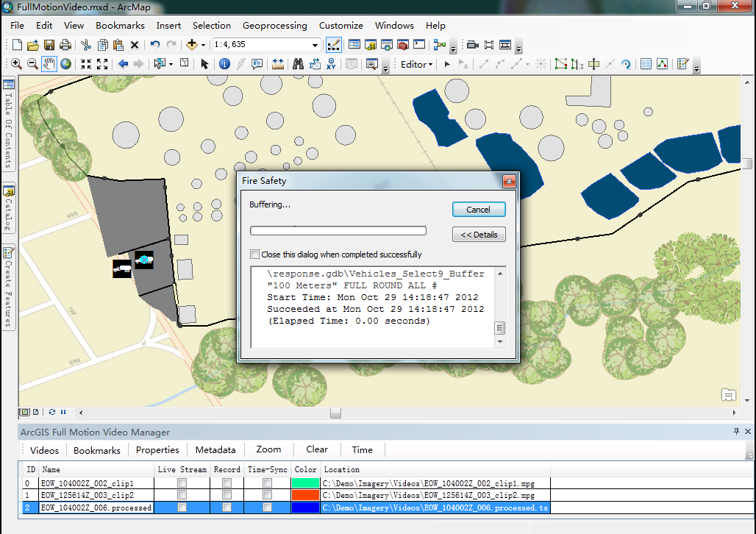The height and width of the screenshot is (534, 756).
Task: Open the Editor dropdown menu
Action: point(416,64)
